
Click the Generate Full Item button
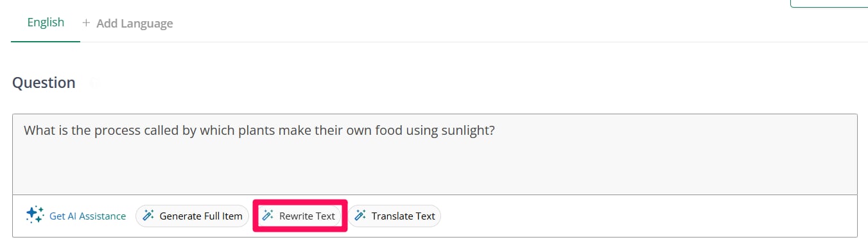[192, 216]
